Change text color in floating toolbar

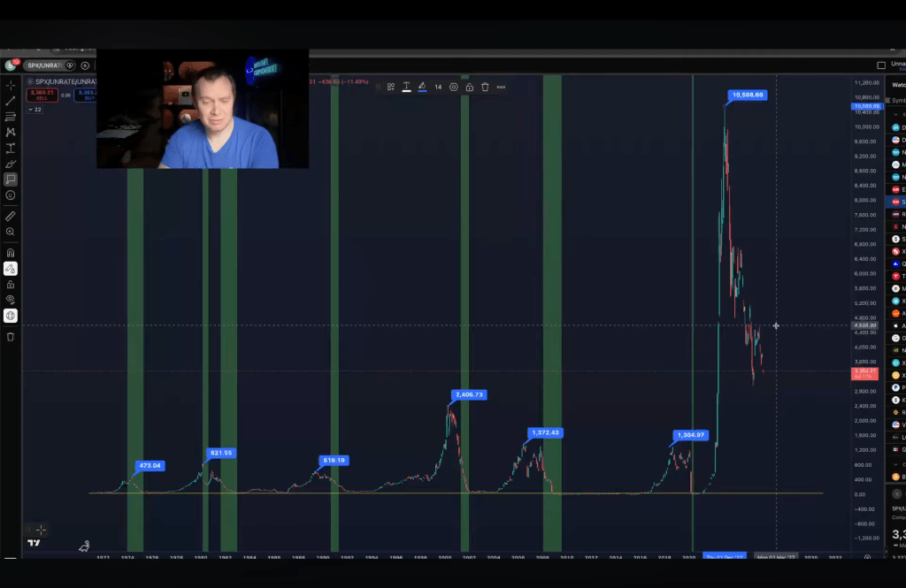[407, 88]
